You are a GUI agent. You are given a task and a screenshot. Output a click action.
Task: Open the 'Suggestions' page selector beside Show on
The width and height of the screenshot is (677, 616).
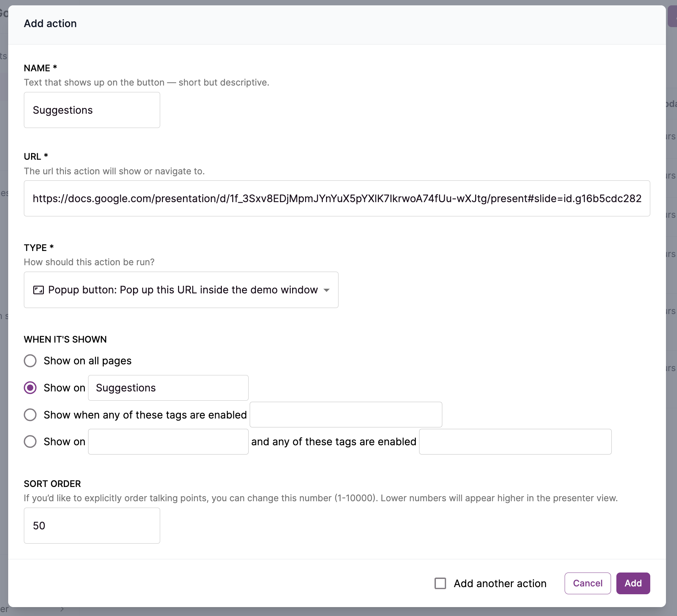point(168,388)
